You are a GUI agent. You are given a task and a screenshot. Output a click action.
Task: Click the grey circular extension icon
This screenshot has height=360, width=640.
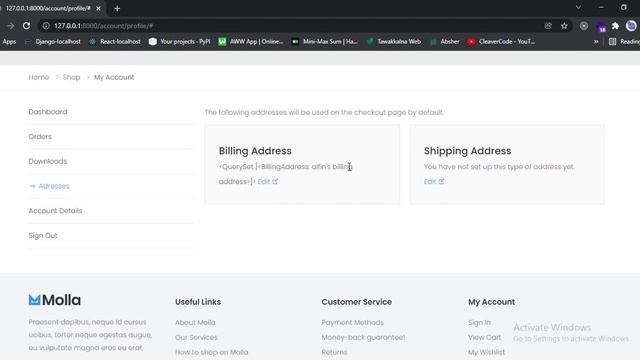(x=584, y=26)
